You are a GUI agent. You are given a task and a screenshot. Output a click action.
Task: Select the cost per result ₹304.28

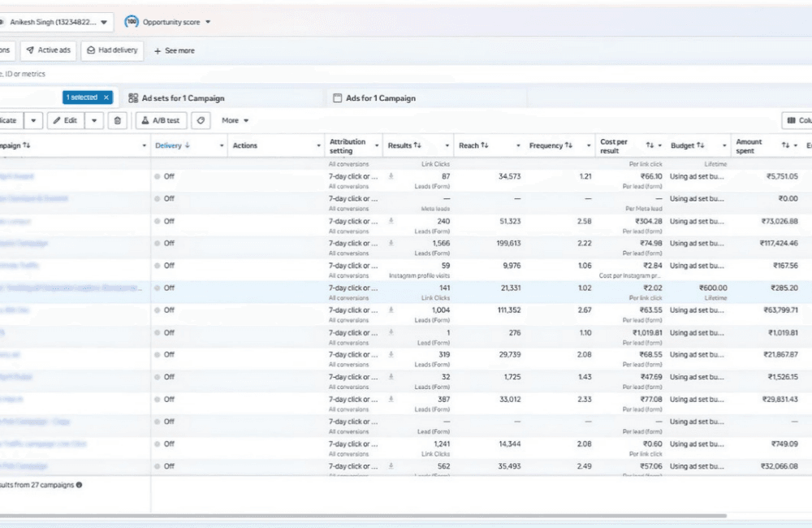[x=648, y=221]
